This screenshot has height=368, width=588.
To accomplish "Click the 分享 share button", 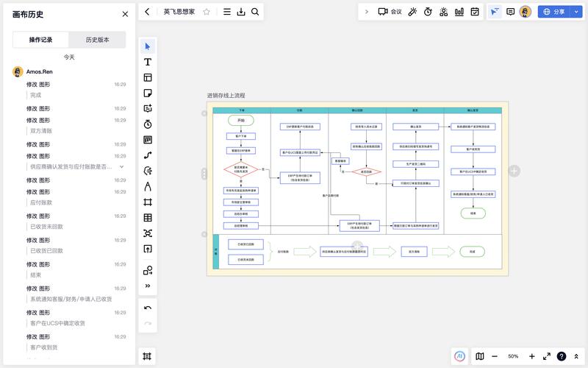I will [x=554, y=12].
